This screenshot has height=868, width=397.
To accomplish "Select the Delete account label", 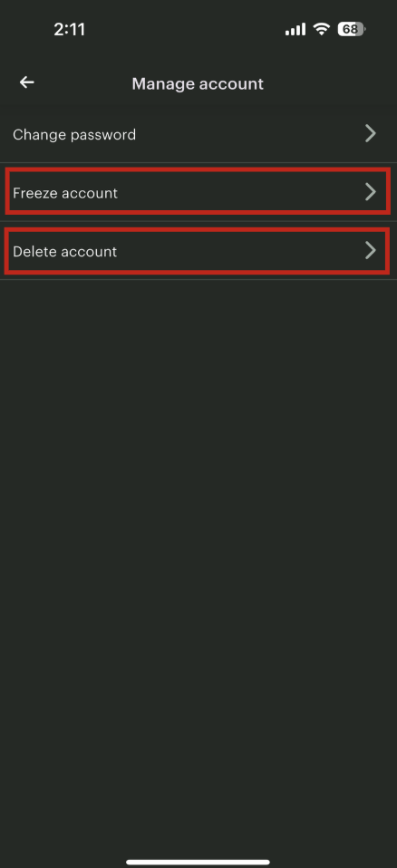I will [x=64, y=251].
